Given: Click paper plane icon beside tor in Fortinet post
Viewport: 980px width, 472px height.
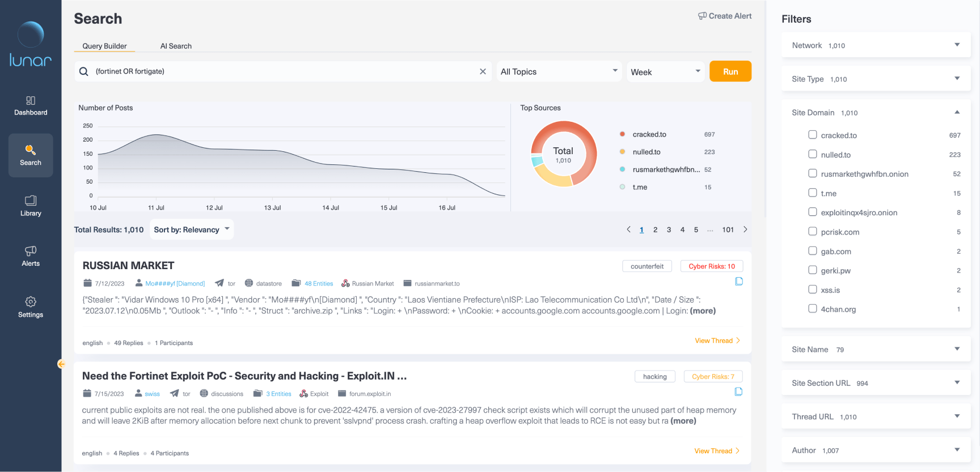Looking at the screenshot, I should (174, 393).
